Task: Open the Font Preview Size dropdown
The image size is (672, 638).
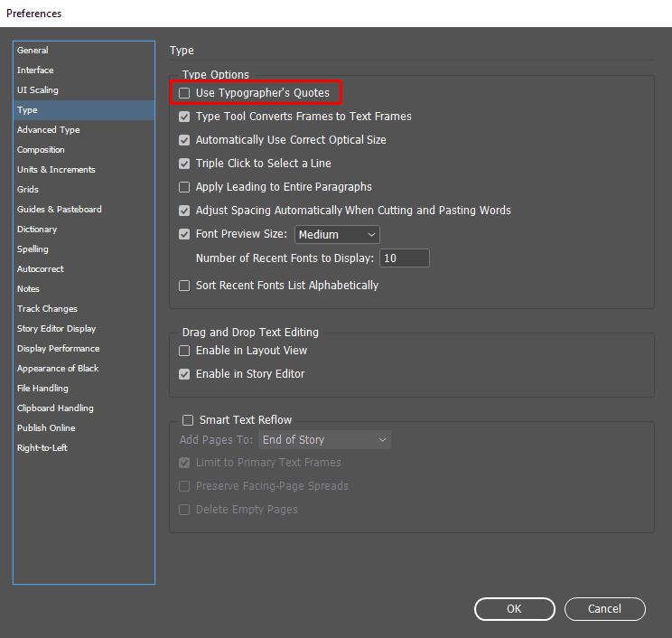Action: point(337,235)
